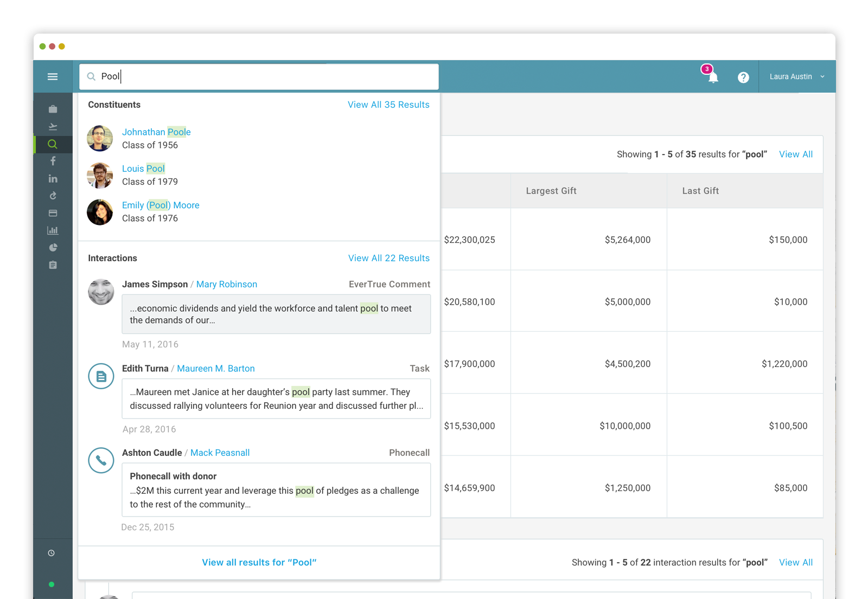Click the clock history icon in sidebar

tap(52, 553)
